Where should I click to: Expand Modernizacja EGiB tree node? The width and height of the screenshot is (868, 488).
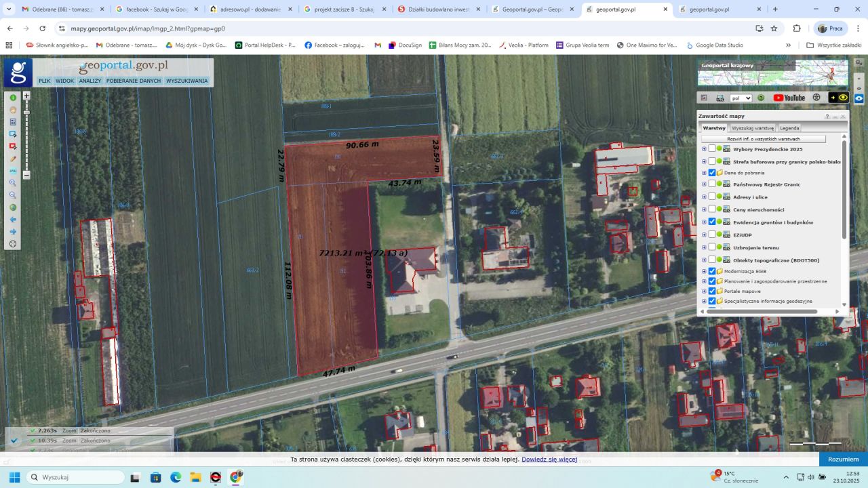point(704,271)
